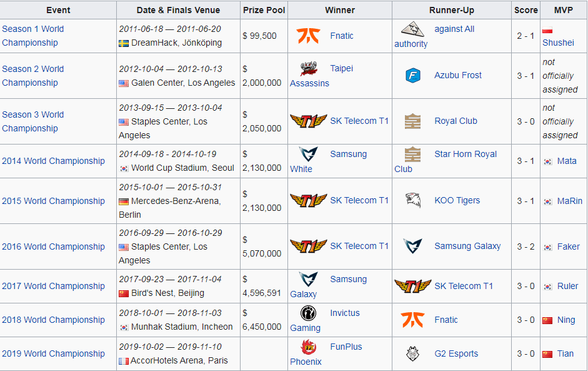This screenshot has width=588, height=371.
Task: Click the Samsung White team logo
Action: click(x=308, y=155)
